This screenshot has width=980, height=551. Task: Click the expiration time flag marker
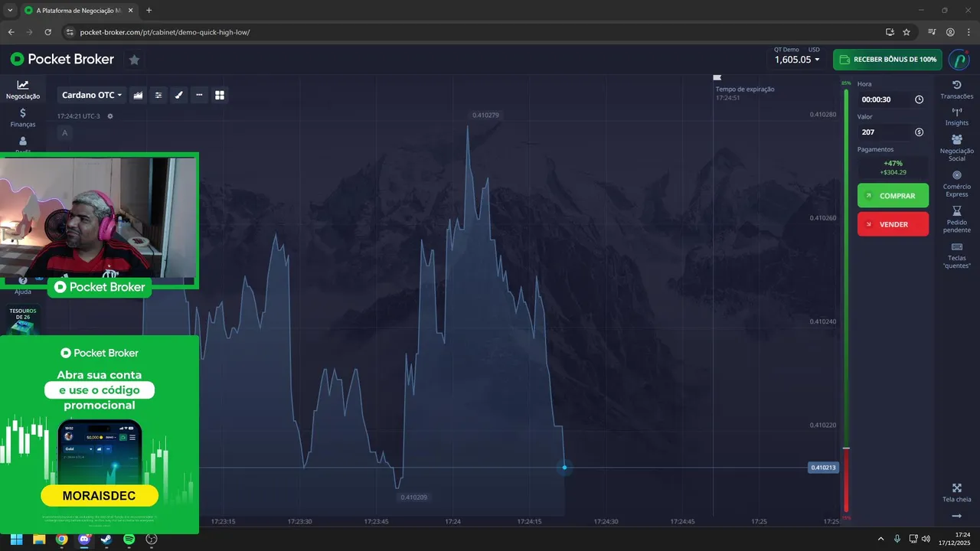click(x=717, y=77)
